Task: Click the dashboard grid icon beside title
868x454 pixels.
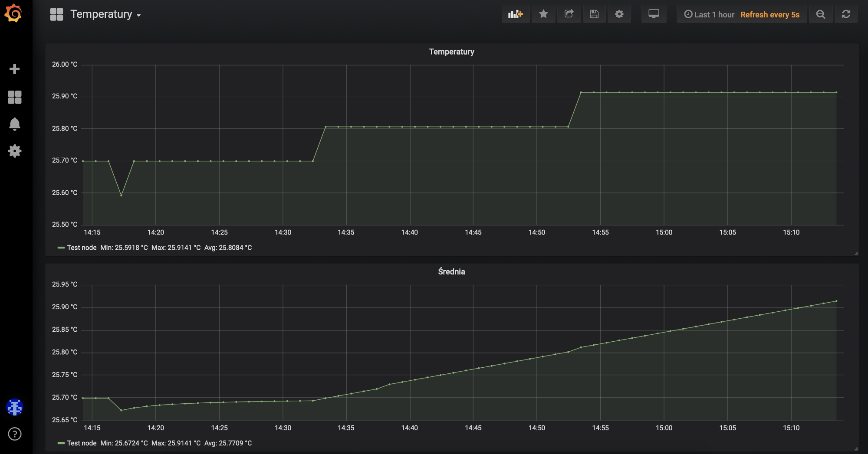Action: [57, 14]
